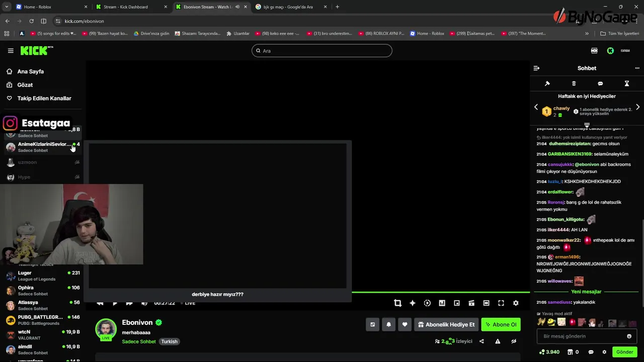Click the green Gönder send button
This screenshot has width=644, height=362.
coord(624,352)
